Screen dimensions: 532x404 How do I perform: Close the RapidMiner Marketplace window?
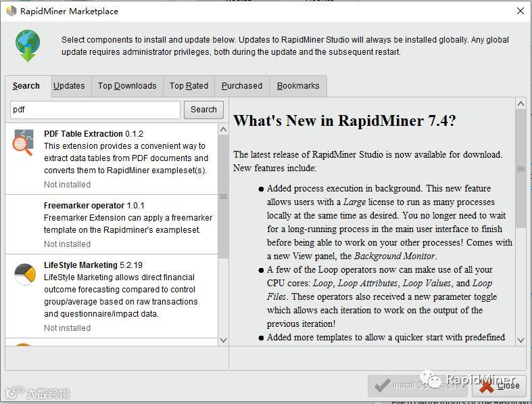(521, 11)
